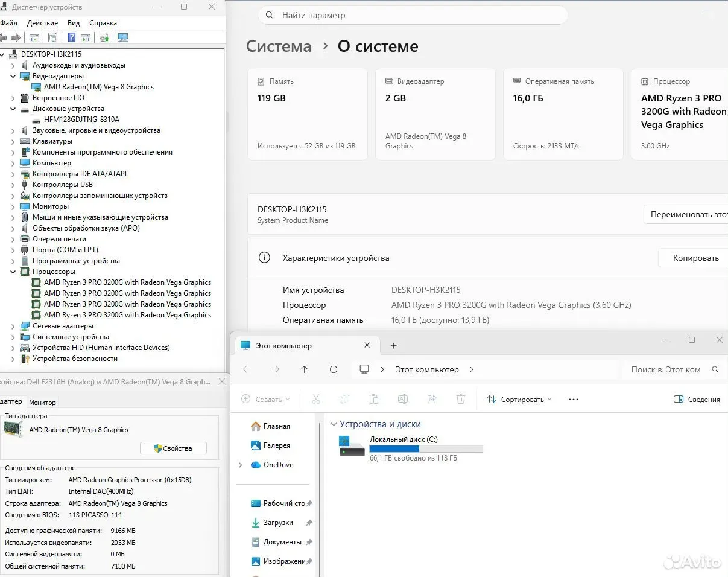Click the search magnifier icon in Explorer

click(715, 369)
